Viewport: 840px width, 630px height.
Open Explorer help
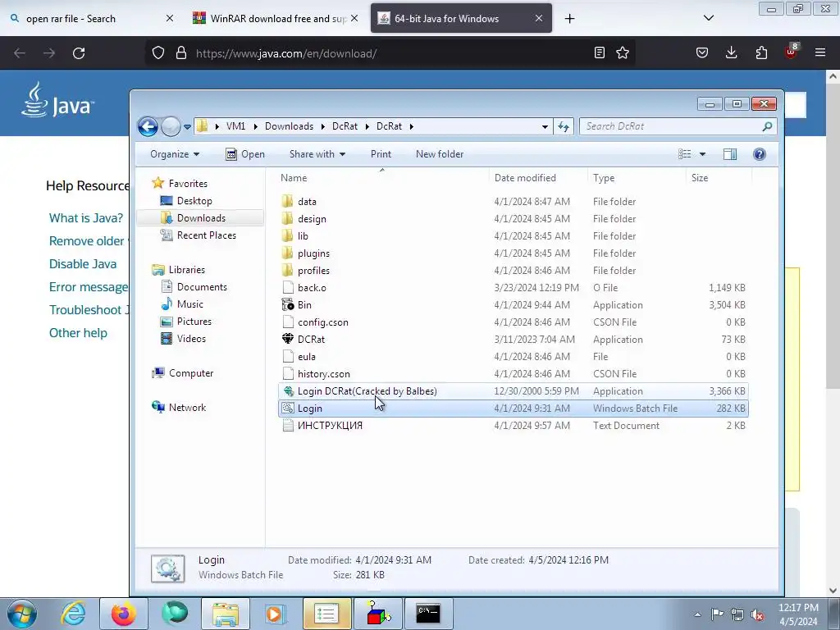coord(759,154)
